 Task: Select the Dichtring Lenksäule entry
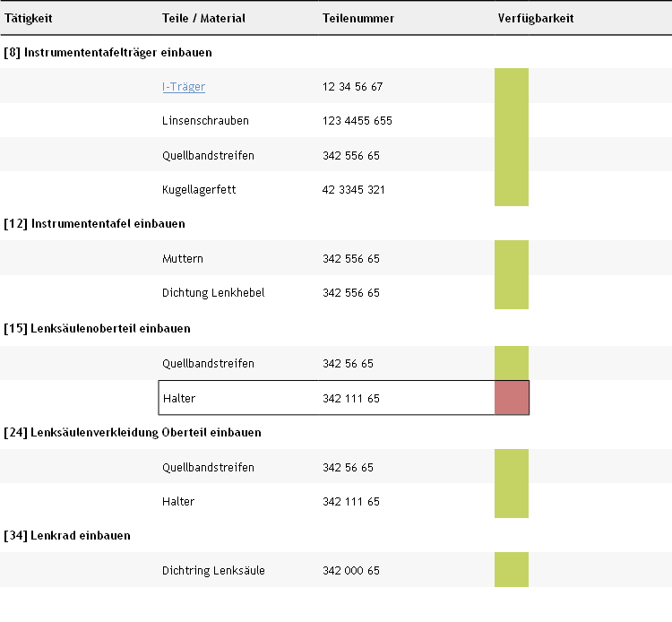coord(213,571)
